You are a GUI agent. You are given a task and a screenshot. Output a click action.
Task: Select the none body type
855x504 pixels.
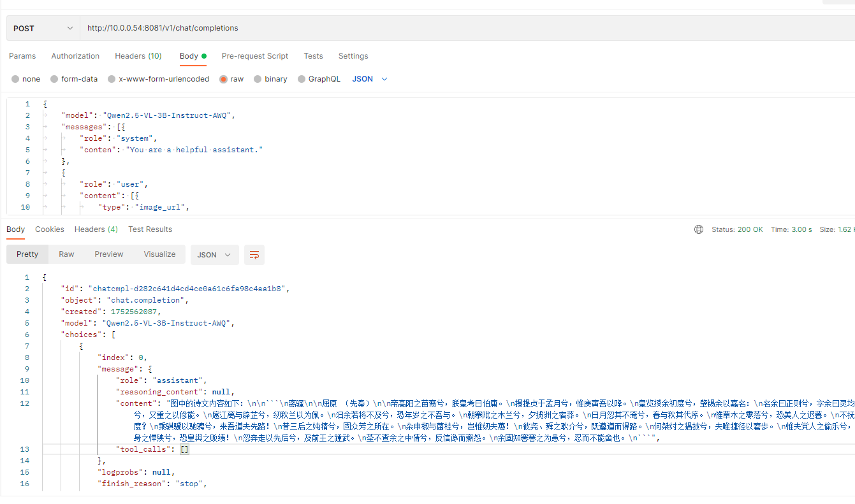26,79
